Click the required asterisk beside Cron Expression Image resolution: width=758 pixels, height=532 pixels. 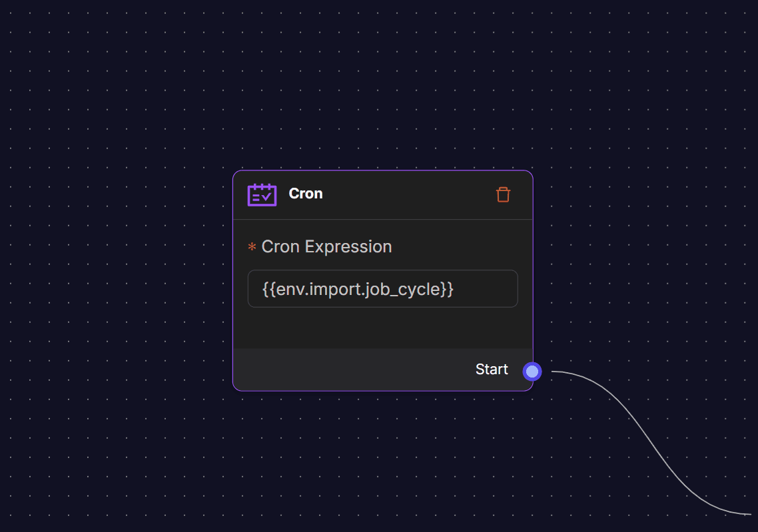click(251, 246)
